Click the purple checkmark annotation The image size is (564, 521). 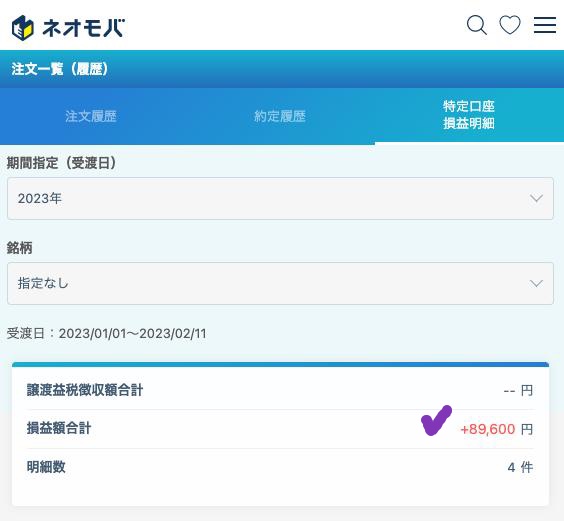click(x=436, y=420)
